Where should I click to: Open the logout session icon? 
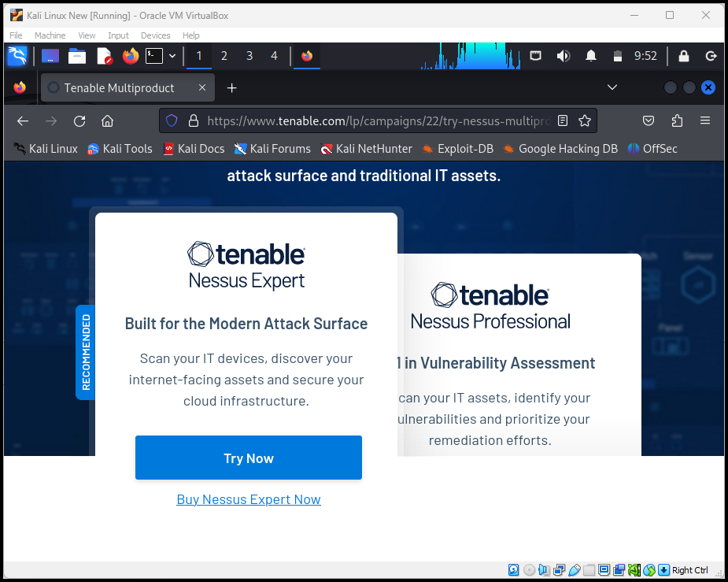pos(711,56)
